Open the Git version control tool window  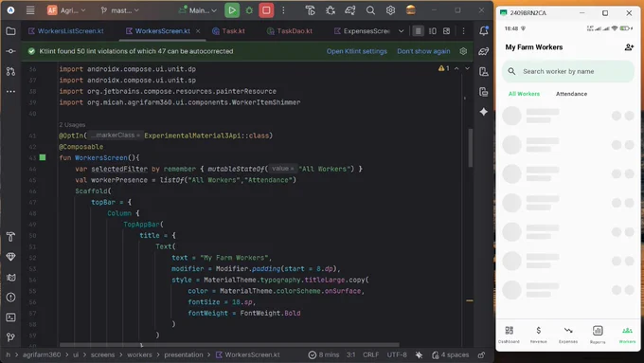(x=11, y=337)
